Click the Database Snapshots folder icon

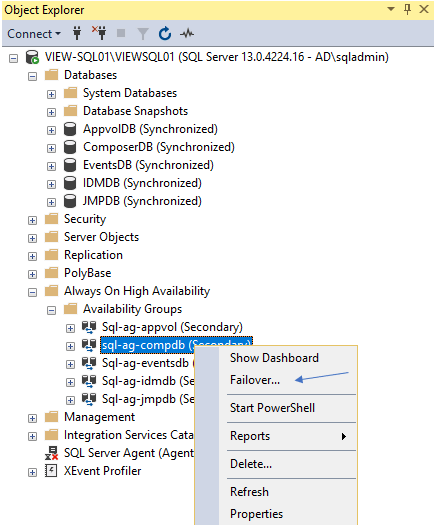tap(70, 110)
